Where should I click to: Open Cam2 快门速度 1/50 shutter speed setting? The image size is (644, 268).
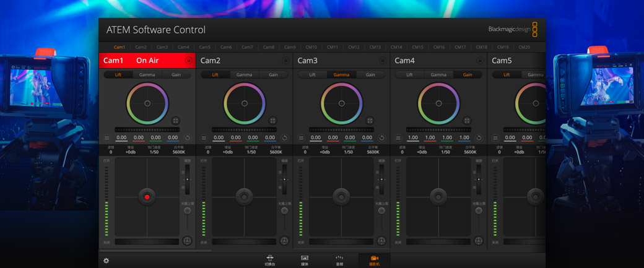pyautogui.click(x=251, y=152)
